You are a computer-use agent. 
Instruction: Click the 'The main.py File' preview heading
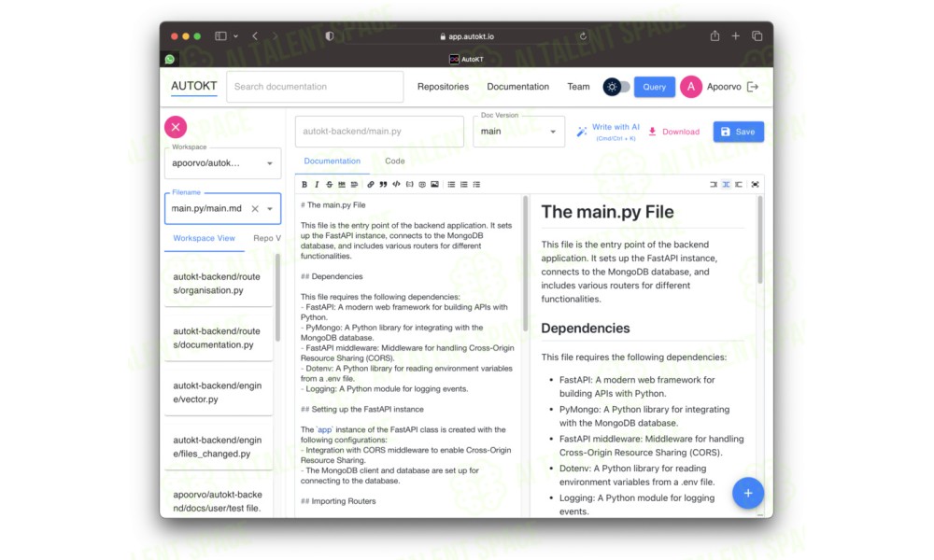[x=608, y=213]
